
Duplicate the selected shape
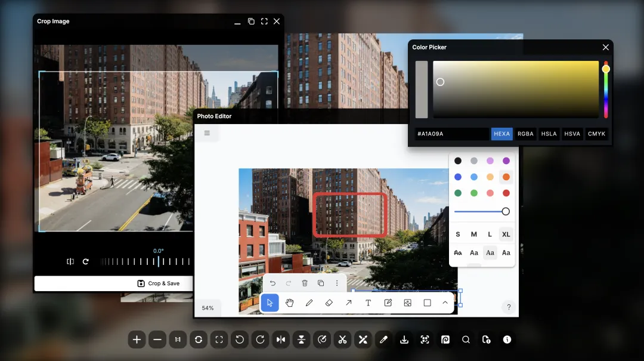point(321,283)
